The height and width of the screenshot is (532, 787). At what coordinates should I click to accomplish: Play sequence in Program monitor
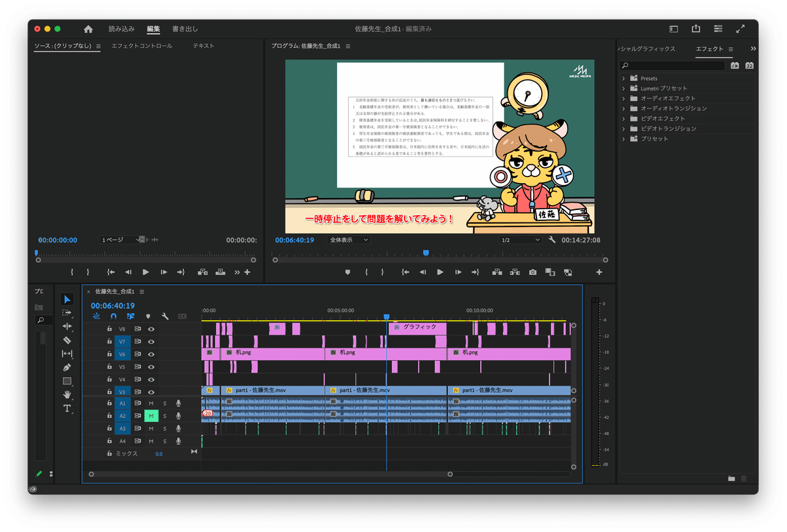point(440,272)
